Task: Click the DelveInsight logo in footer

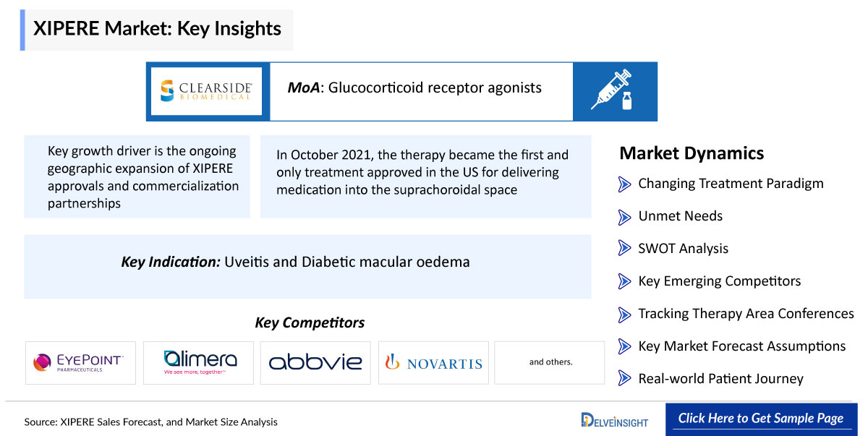Action: 615,420
